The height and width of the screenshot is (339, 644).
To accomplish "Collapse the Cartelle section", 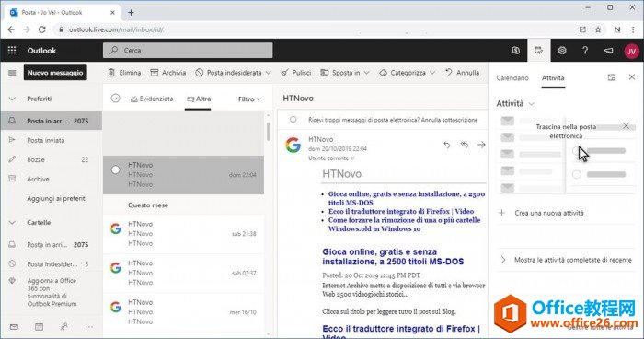I will tap(12, 223).
